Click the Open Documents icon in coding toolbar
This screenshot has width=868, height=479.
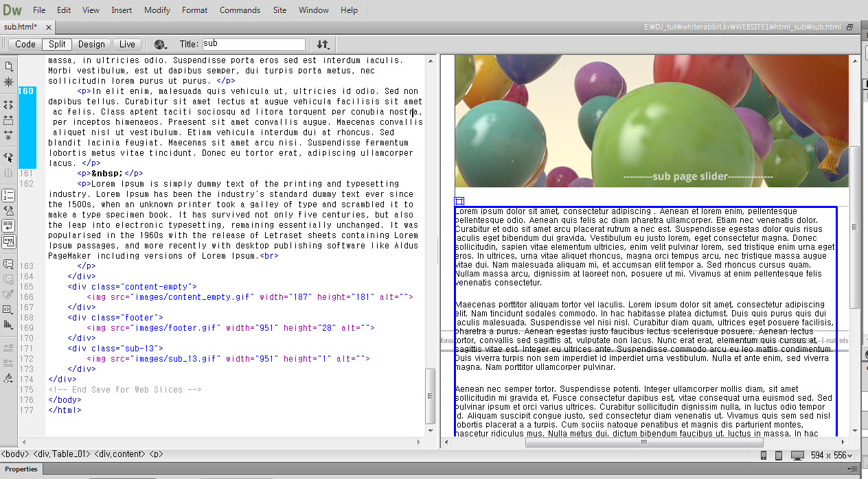(8, 66)
